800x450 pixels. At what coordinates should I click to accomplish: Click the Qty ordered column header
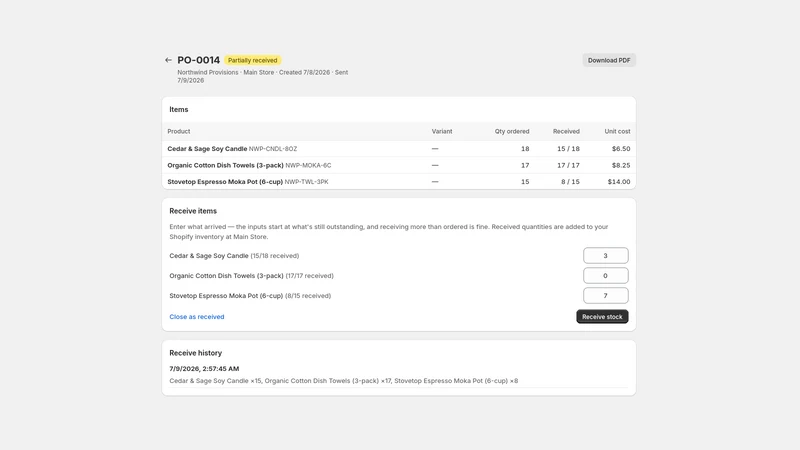click(x=512, y=131)
